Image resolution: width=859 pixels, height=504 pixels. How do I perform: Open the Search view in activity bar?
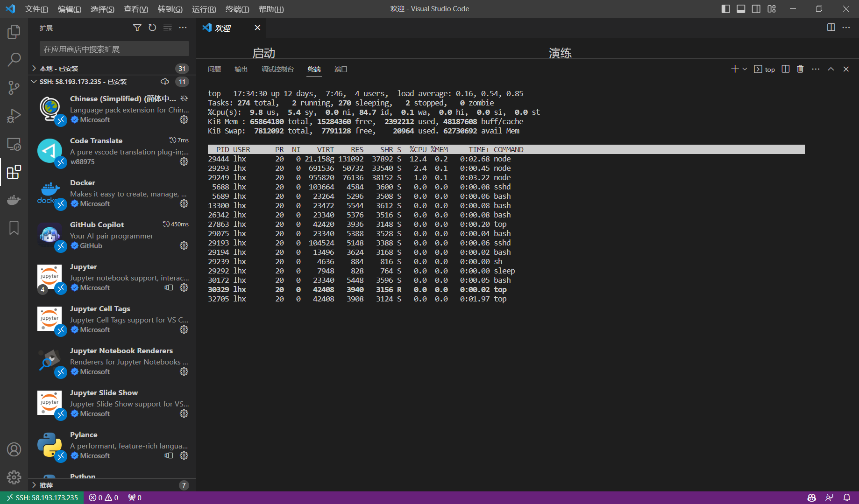tap(14, 59)
